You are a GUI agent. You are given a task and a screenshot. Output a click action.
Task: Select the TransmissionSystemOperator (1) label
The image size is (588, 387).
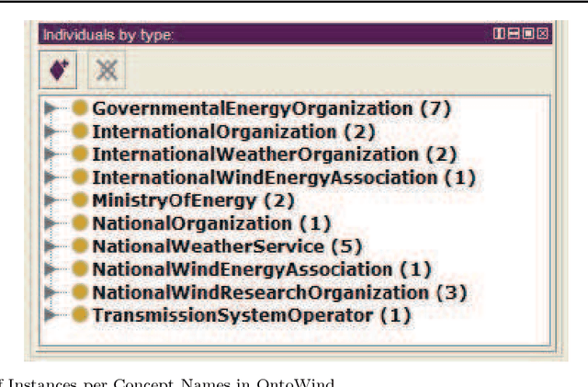tap(250, 316)
